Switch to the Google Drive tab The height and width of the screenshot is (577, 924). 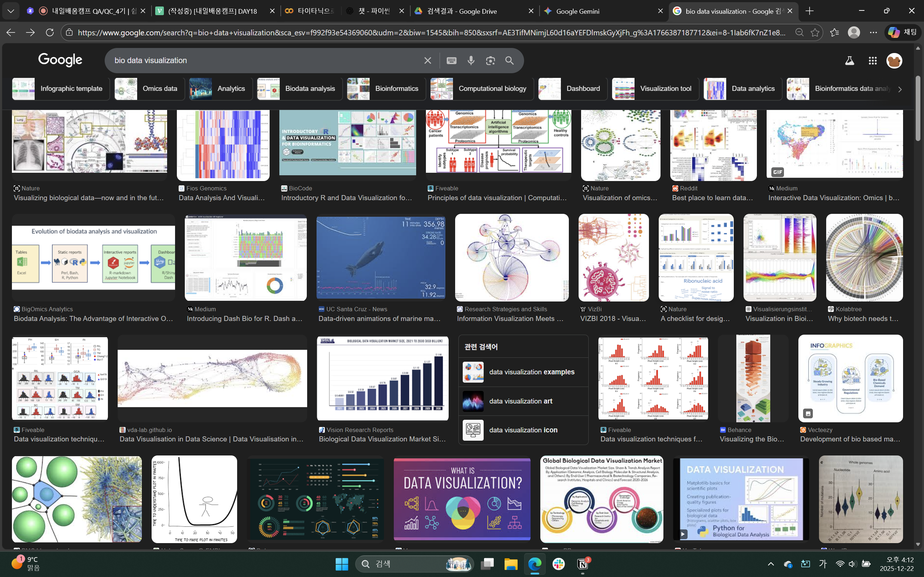[x=474, y=11]
